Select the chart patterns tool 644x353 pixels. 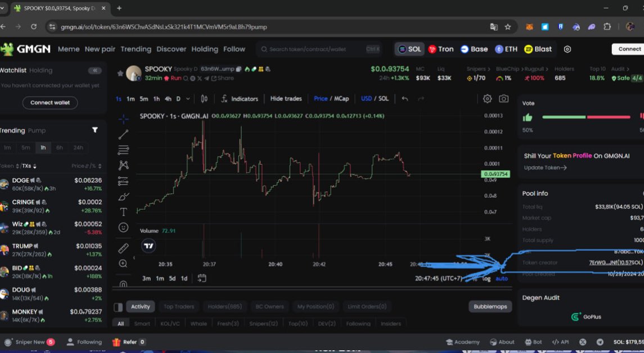(123, 165)
